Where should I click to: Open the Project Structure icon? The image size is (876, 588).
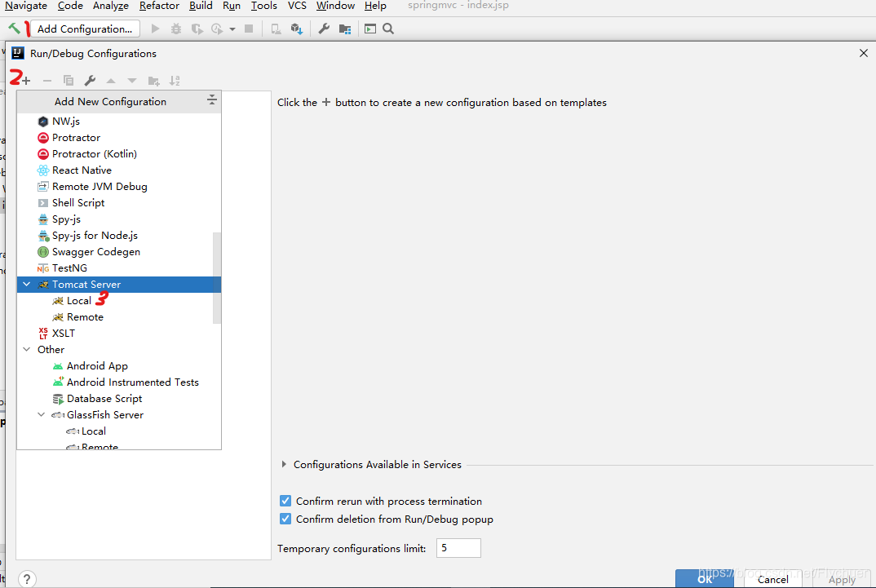click(345, 29)
